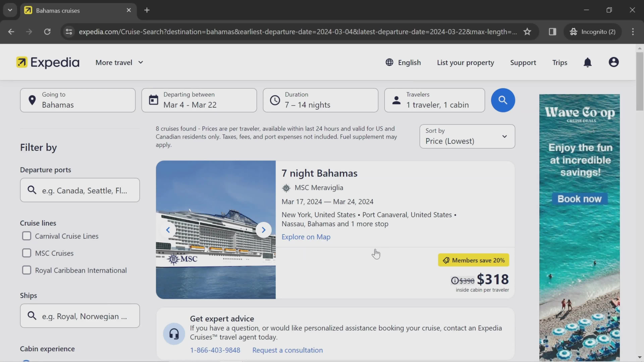Click the "Cabin experience" filter heading
Viewport: 644px width, 362px height.
click(x=47, y=349)
